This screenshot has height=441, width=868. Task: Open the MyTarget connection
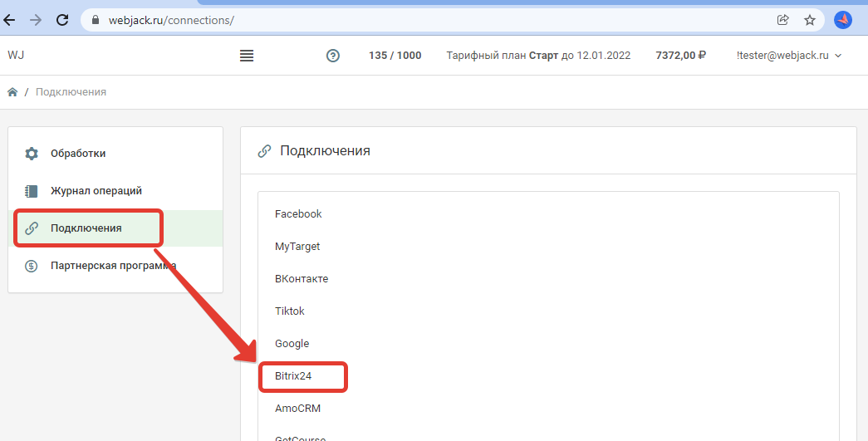click(297, 247)
